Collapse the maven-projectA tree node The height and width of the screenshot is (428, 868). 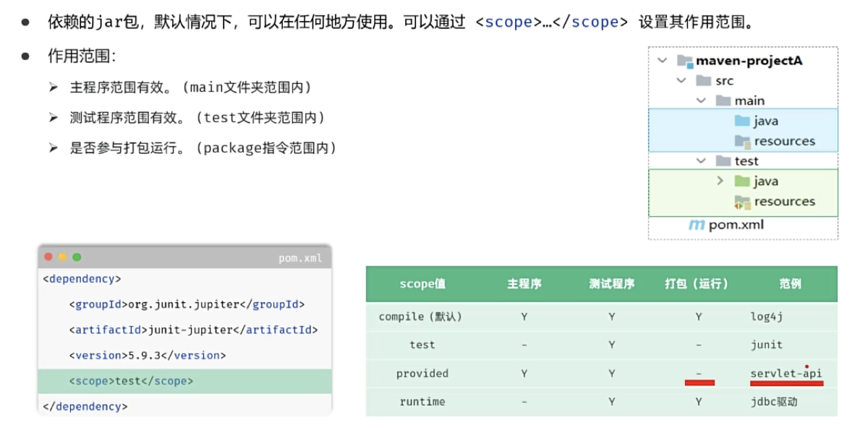pyautogui.click(x=663, y=61)
